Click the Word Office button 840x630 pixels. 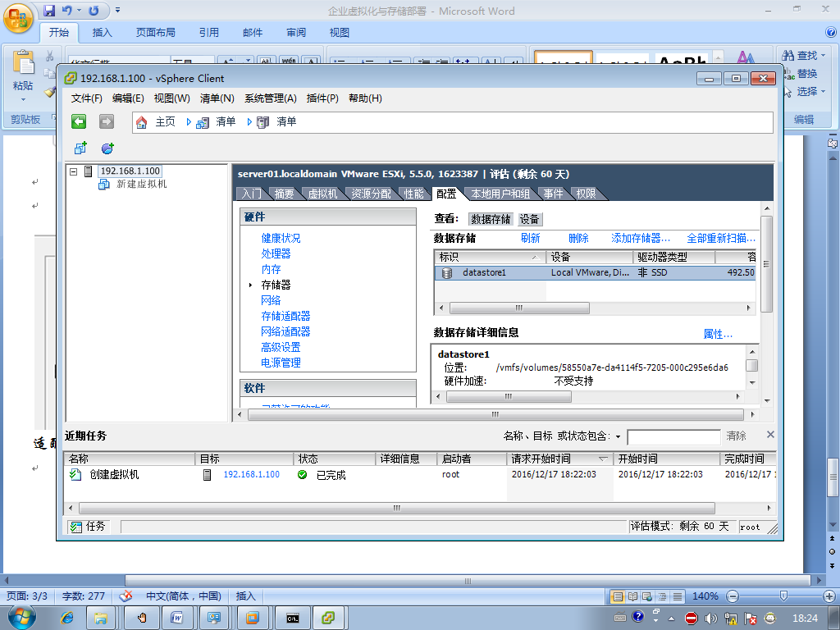coord(18,18)
